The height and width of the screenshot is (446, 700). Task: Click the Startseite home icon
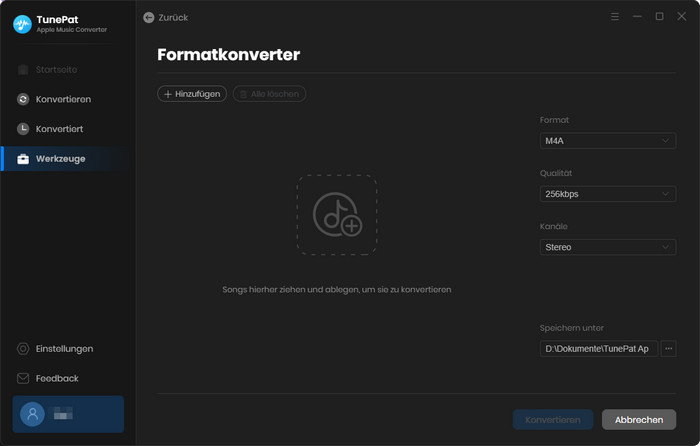[23, 70]
